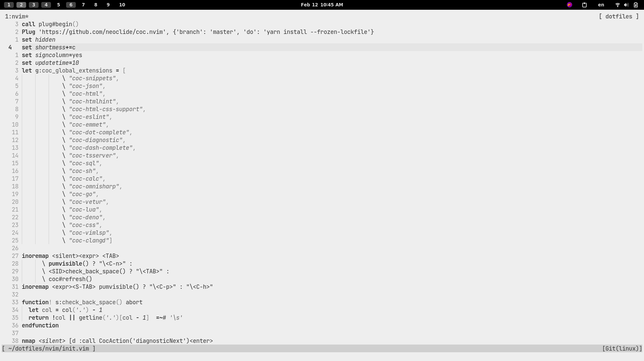This screenshot has height=361, width=644.
Task: Switch to workspace 3
Action: point(34,5)
